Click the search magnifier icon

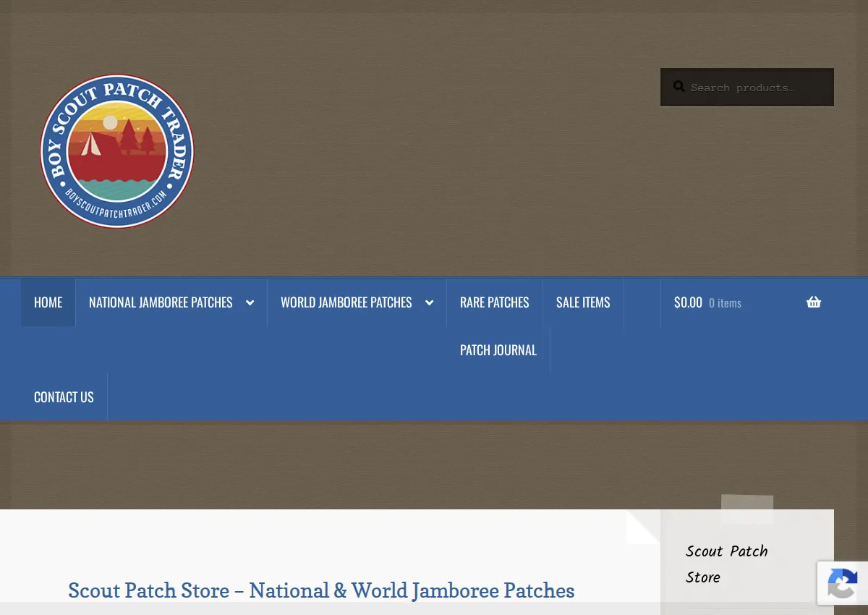tap(679, 87)
